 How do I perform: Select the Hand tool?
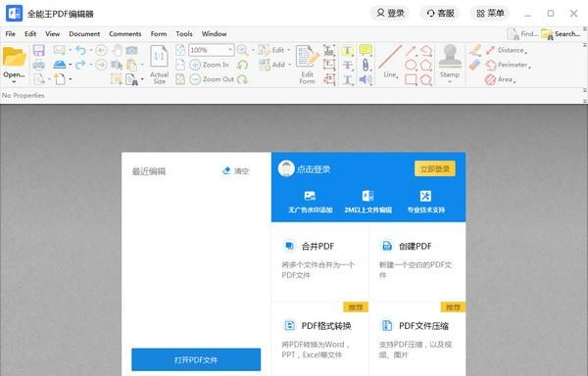[118, 50]
